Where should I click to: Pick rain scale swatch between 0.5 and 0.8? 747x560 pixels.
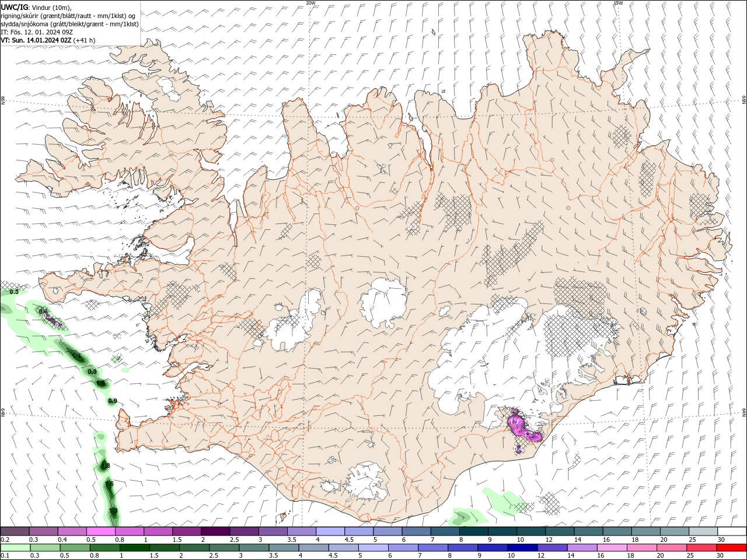(75, 548)
